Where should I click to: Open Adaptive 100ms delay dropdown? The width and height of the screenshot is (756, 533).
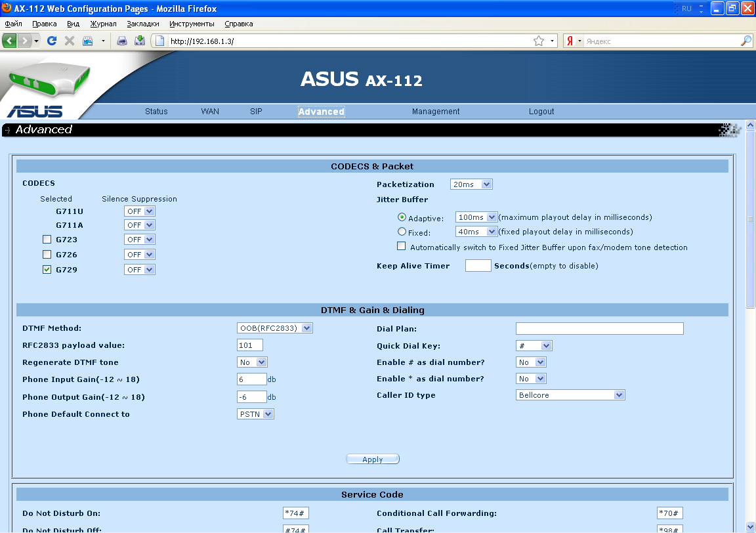click(x=476, y=217)
